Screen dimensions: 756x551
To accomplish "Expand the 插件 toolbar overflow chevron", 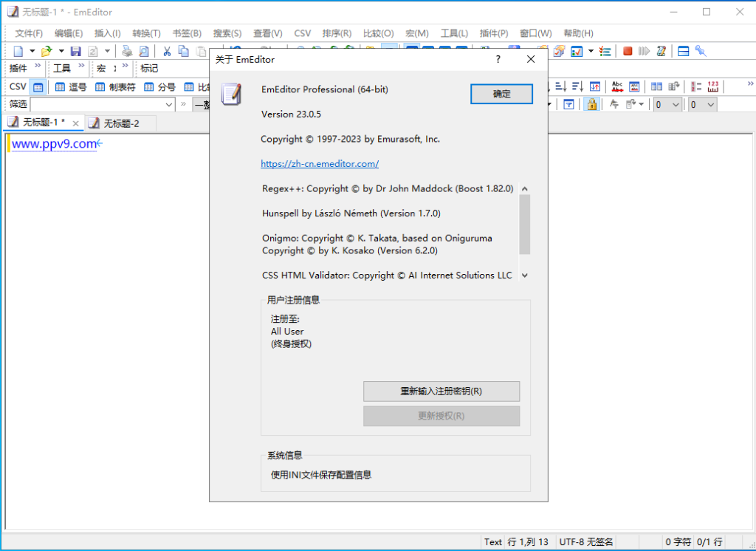I will tap(38, 66).
